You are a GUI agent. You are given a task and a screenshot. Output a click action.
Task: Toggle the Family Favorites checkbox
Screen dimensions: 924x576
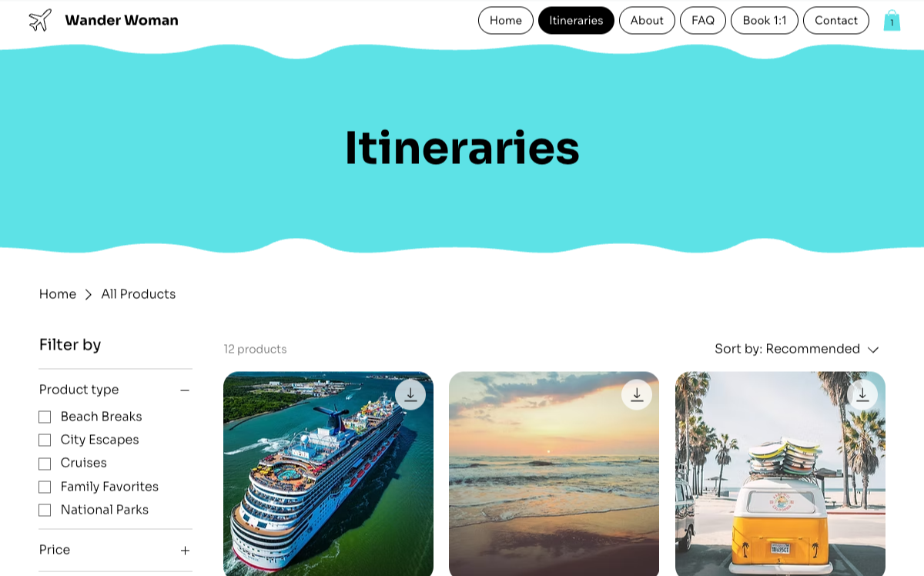pos(45,487)
